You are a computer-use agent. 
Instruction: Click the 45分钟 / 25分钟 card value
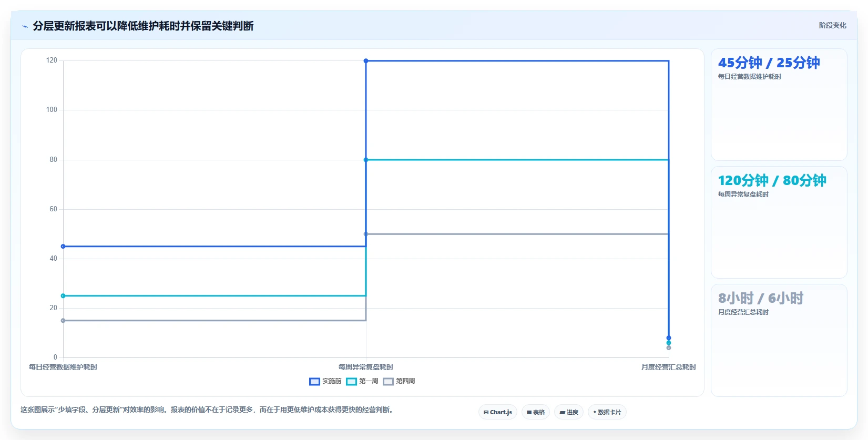[769, 63]
